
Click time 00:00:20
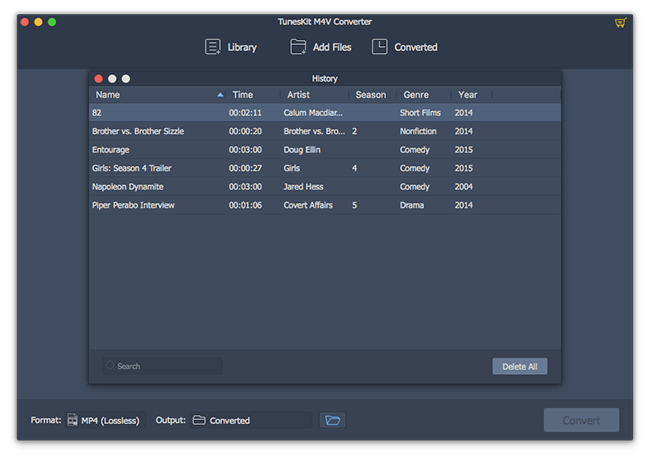(245, 131)
